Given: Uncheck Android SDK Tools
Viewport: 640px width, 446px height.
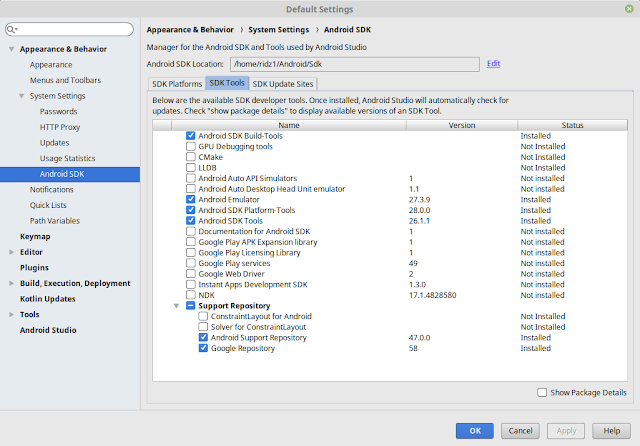Looking at the screenshot, I should (x=191, y=220).
